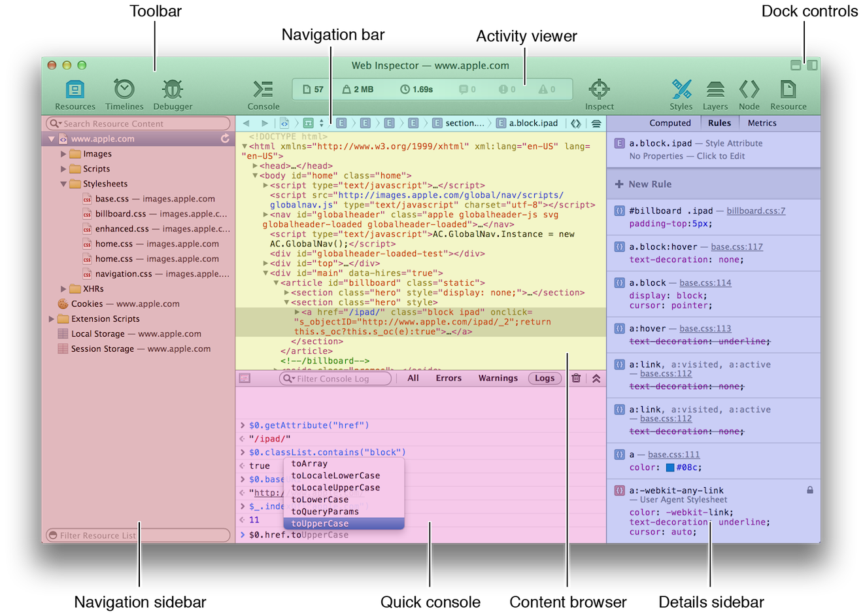
Task: Open the billboard.css:7 source link
Action: click(756, 211)
